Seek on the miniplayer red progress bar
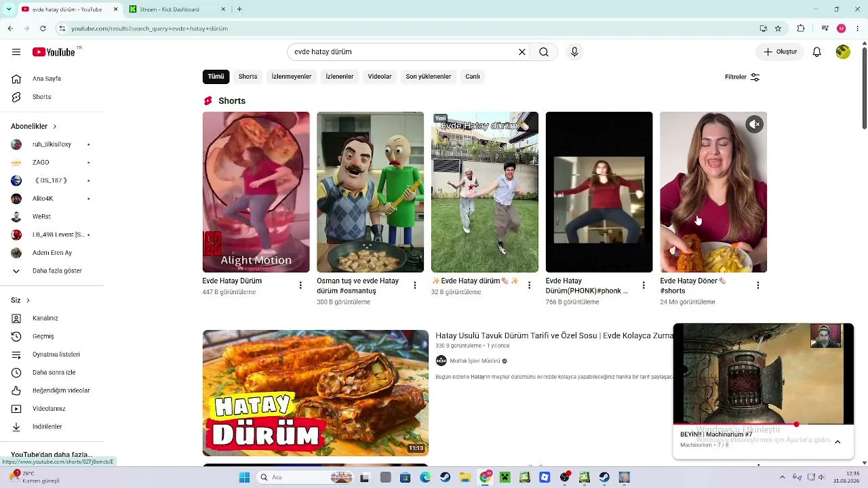The image size is (868, 488). [x=764, y=425]
